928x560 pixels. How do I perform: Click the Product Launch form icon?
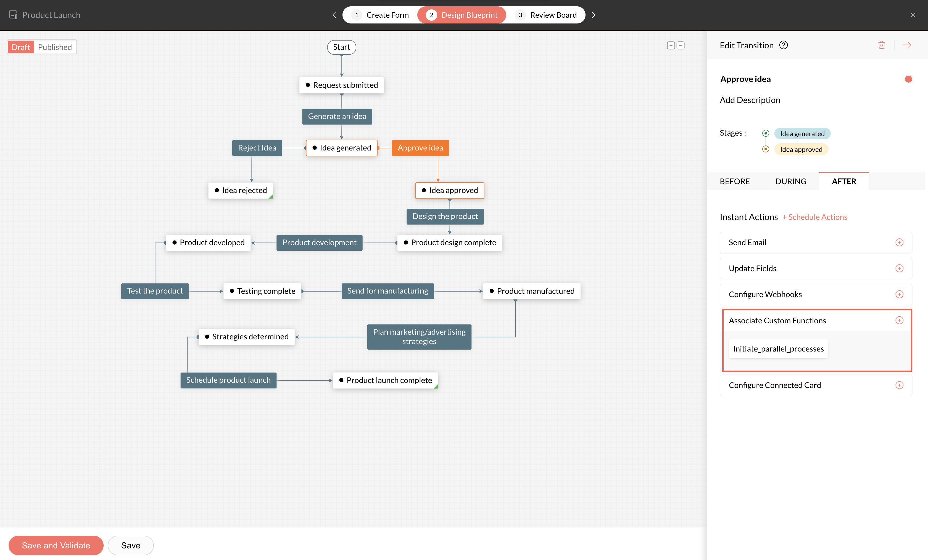pyautogui.click(x=13, y=15)
